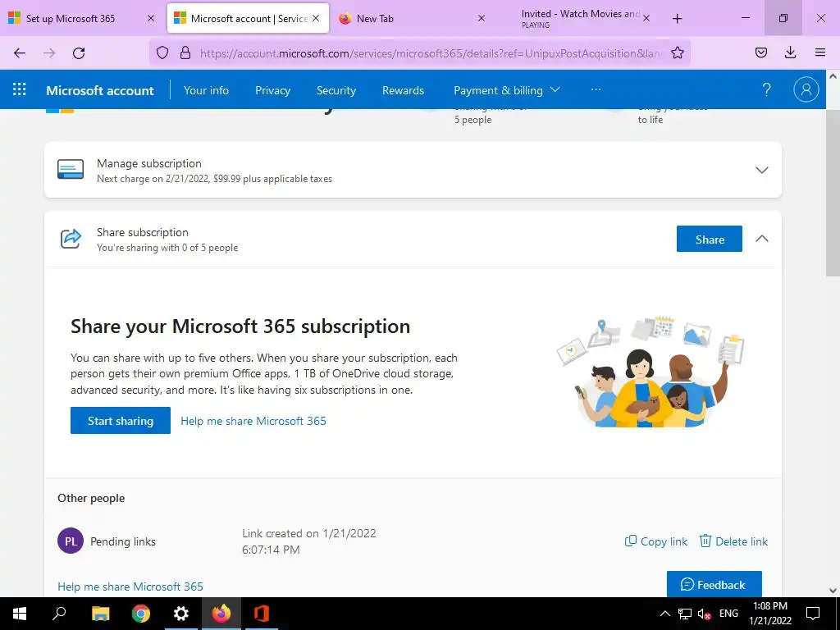Click the blue Share button

tap(710, 239)
